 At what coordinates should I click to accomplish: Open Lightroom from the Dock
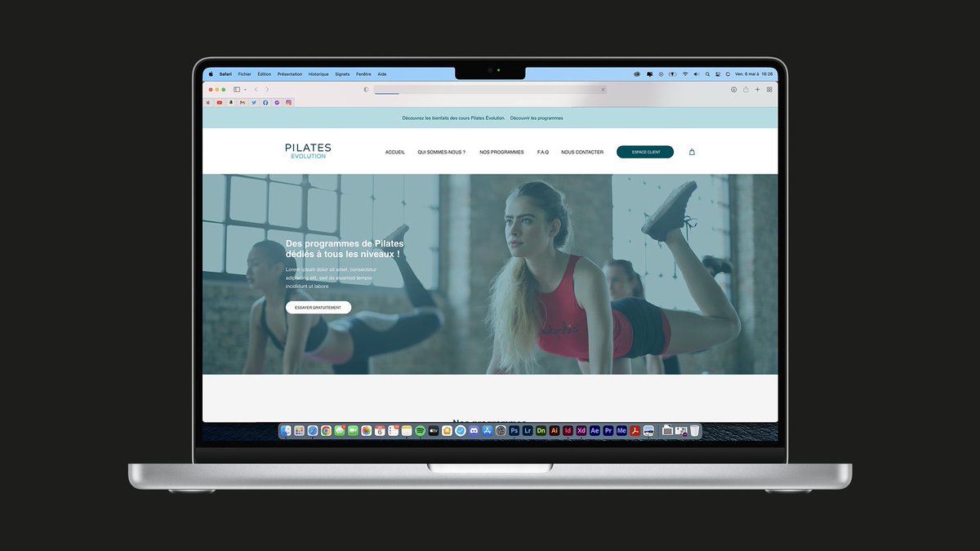tap(528, 430)
